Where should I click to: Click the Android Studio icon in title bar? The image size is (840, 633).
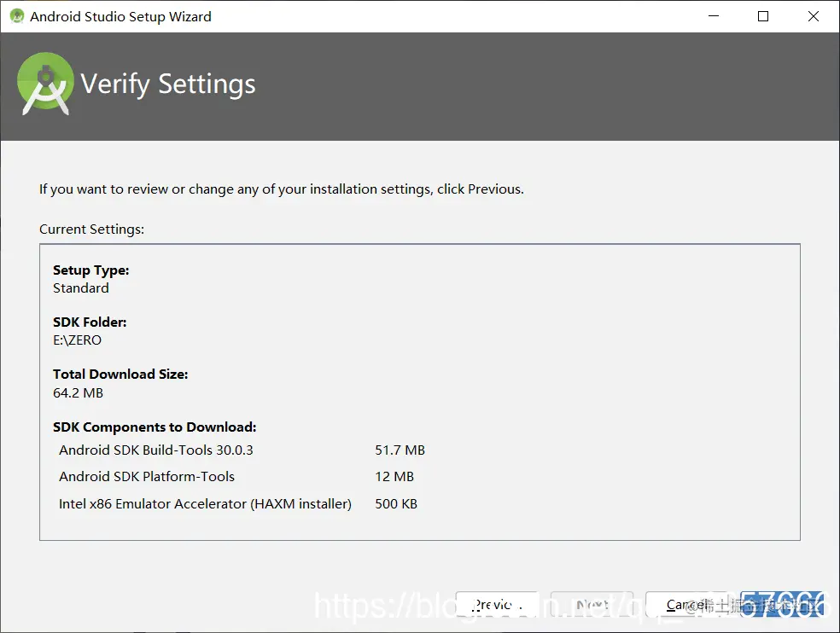coord(17,16)
